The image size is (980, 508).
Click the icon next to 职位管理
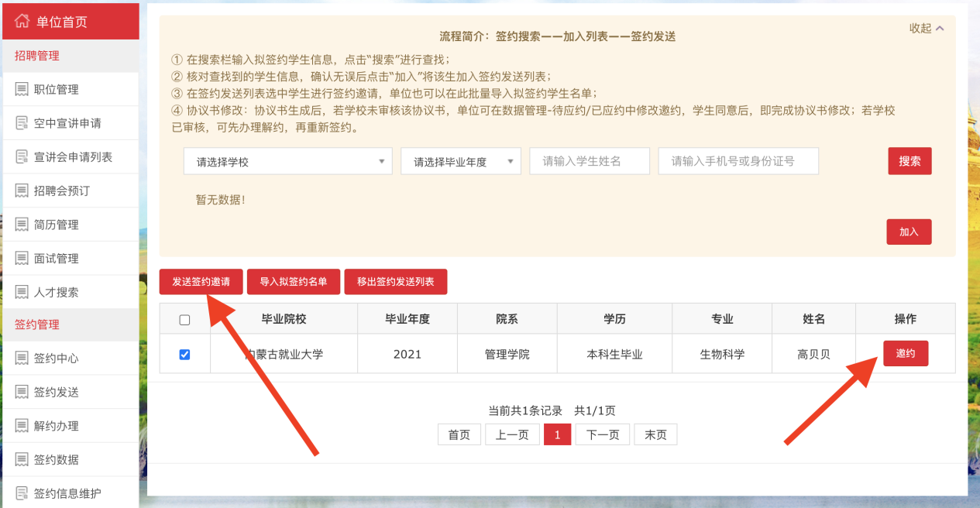pos(22,90)
